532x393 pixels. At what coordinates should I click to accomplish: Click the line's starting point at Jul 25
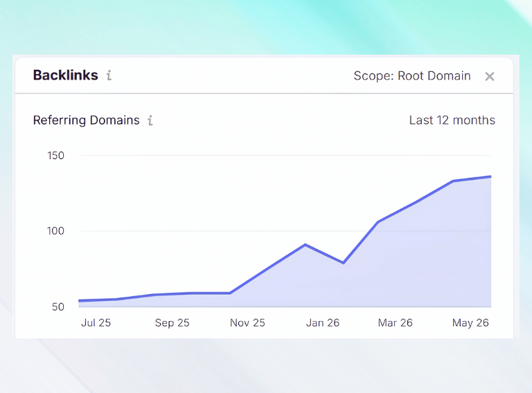80,300
